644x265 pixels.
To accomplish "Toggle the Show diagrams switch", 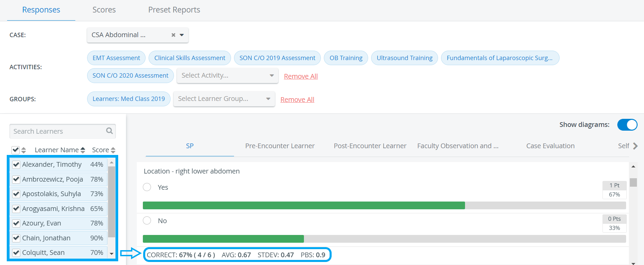I will click(x=627, y=125).
